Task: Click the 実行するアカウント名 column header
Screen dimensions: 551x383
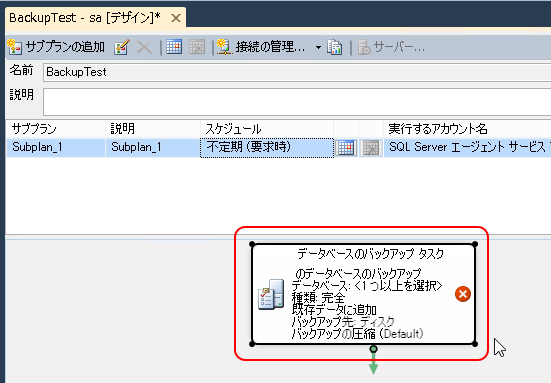Action: pyautogui.click(x=467, y=129)
